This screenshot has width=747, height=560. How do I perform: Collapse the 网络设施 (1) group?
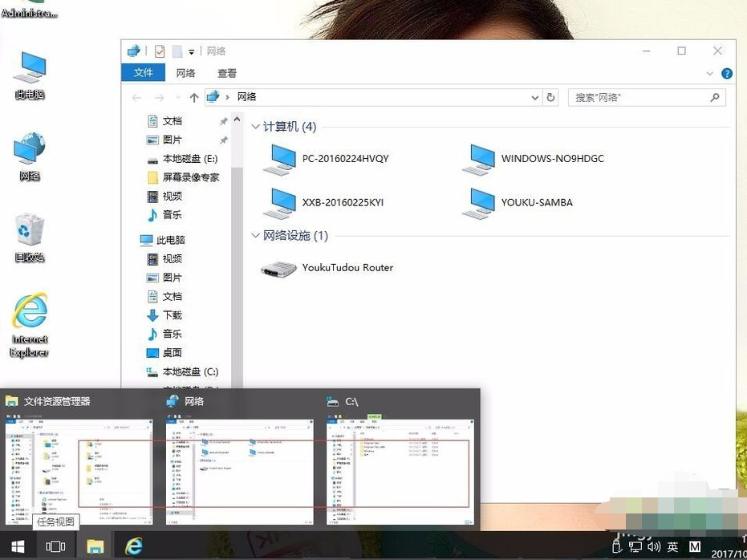click(255, 236)
